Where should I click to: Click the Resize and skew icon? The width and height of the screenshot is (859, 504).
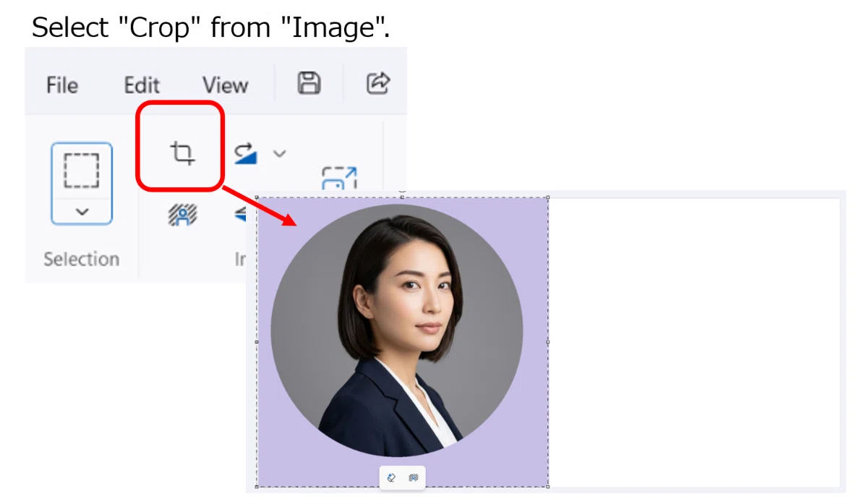[339, 177]
